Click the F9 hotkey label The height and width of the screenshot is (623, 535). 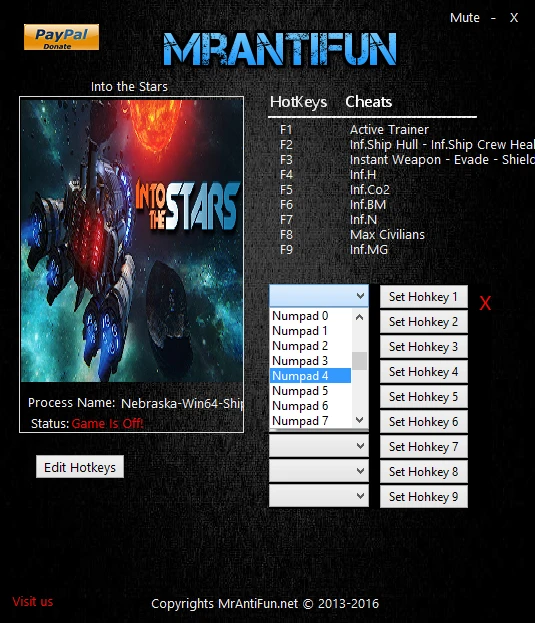[286, 250]
